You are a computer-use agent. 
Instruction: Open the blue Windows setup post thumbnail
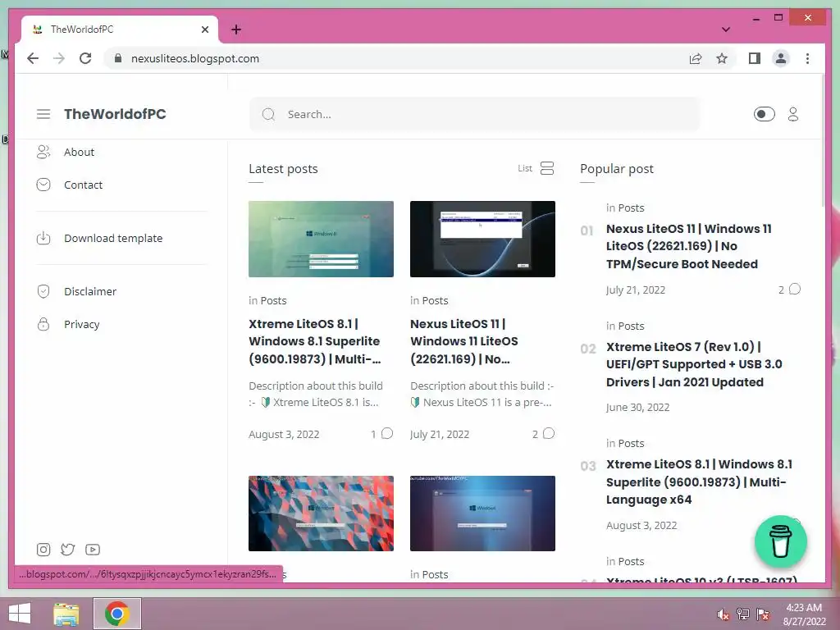pos(482,514)
